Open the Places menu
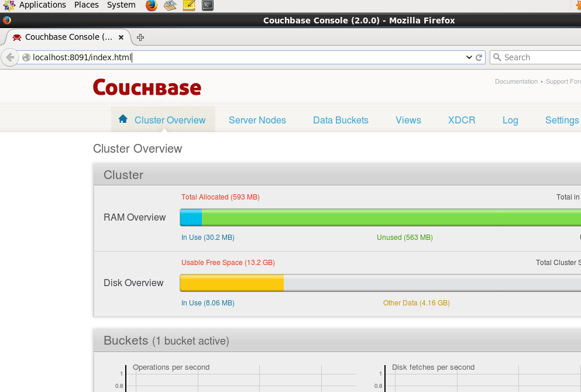 87,5
